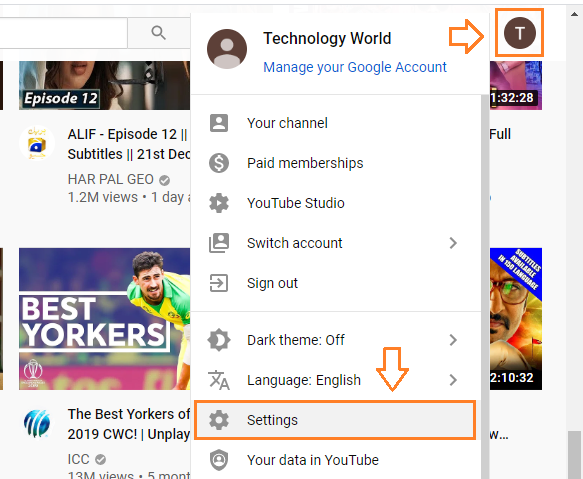Click the Dark theme half-moon icon
This screenshot has width=583, height=479.
click(x=219, y=340)
